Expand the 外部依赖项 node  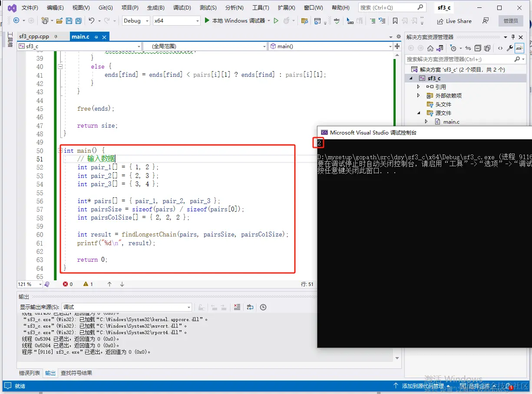pos(418,95)
